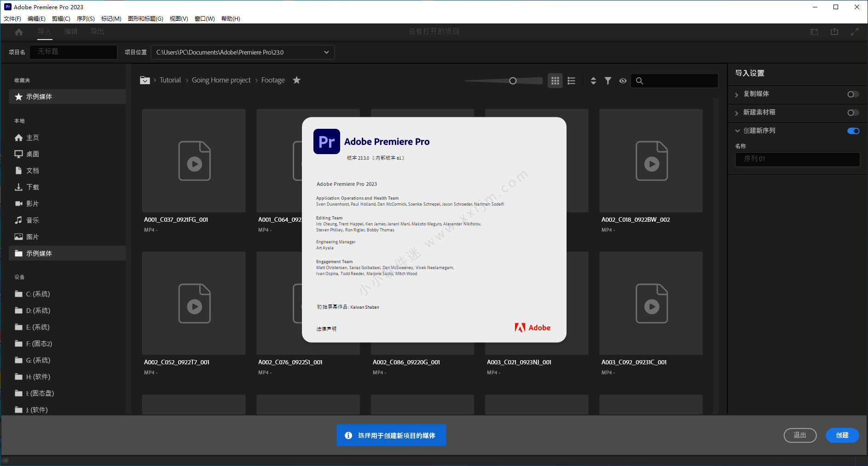The image size is (868, 466).
Task: Go to Going Home project breadcrumb
Action: point(221,80)
